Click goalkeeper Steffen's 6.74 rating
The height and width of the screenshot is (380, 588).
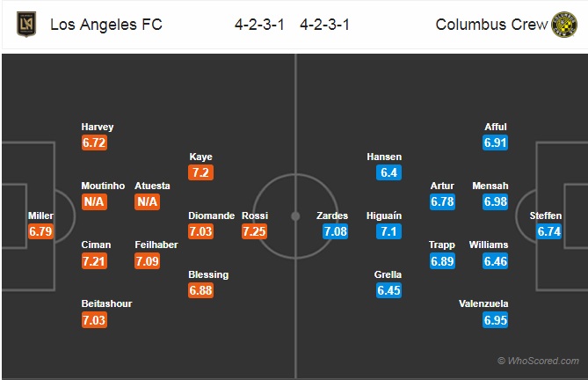[549, 231]
